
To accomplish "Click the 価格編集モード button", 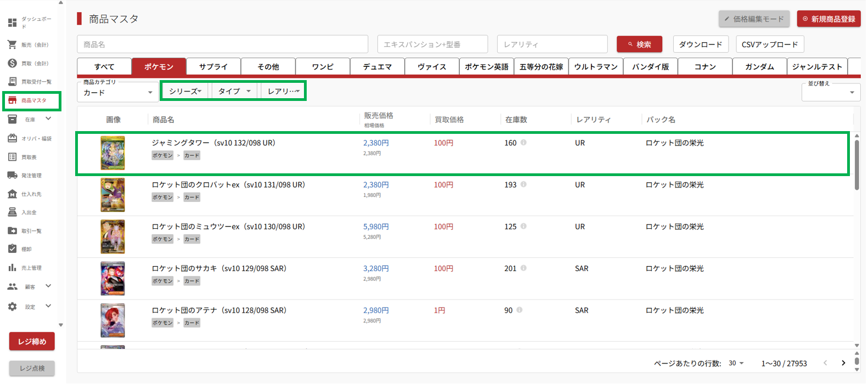I will (x=754, y=19).
